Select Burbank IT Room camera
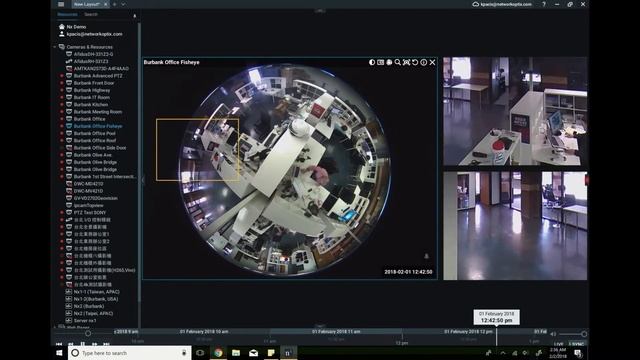The image size is (640, 360). pos(91,98)
